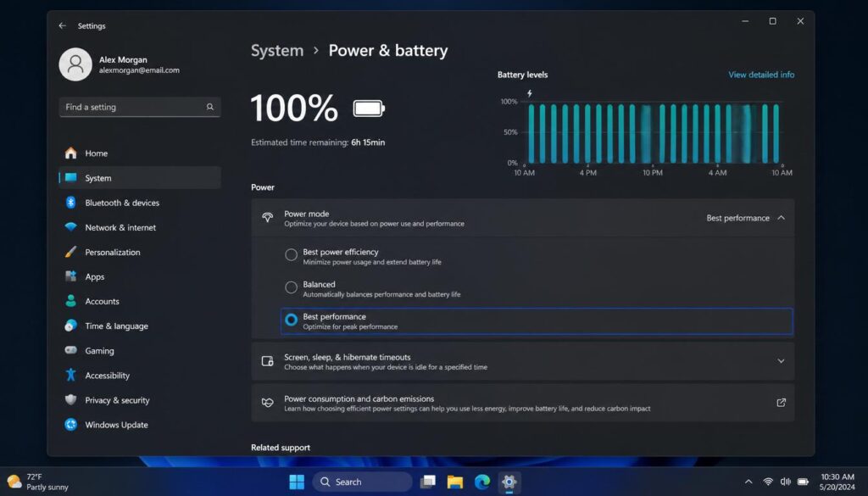The width and height of the screenshot is (868, 496).
Task: Select Best performance radio button
Action: 292,320
